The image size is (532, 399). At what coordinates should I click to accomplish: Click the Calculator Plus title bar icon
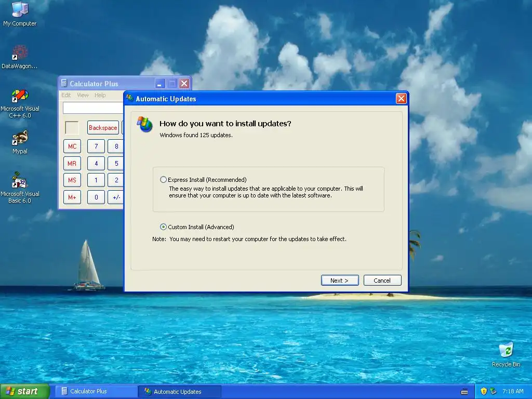coord(64,83)
